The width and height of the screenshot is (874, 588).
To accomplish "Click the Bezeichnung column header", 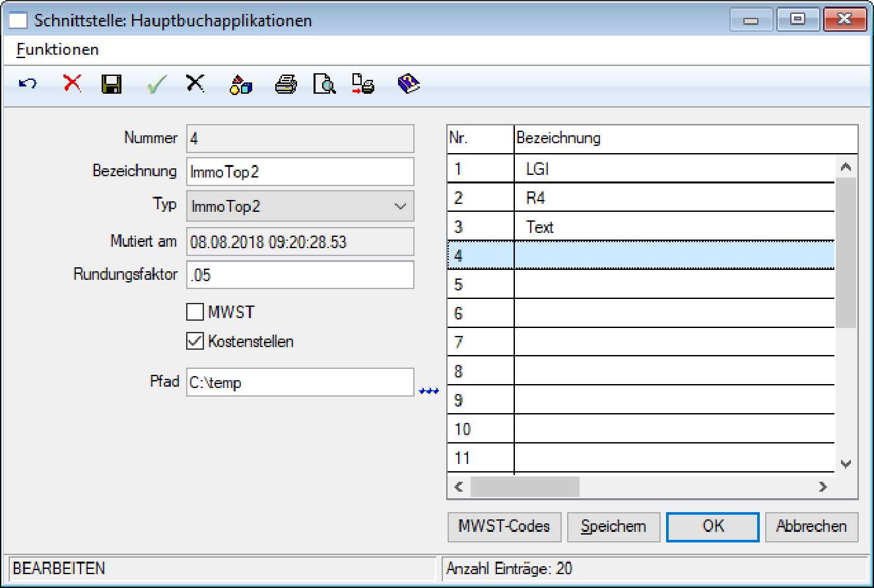I will [686, 139].
